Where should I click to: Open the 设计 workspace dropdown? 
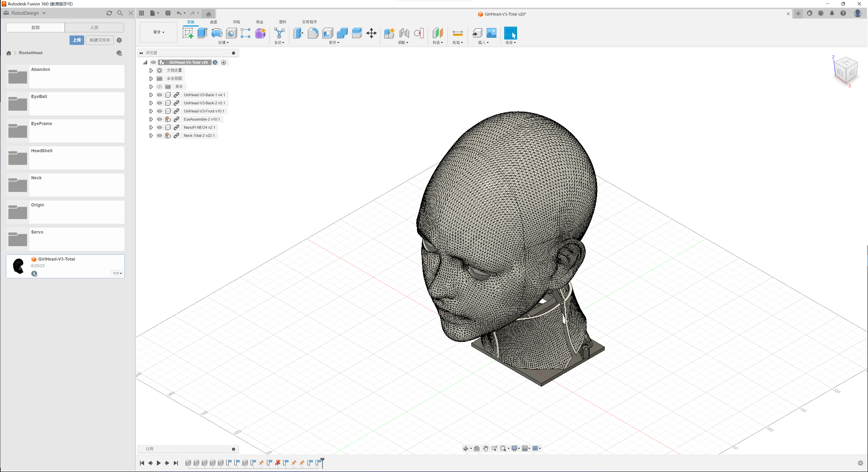tap(158, 32)
